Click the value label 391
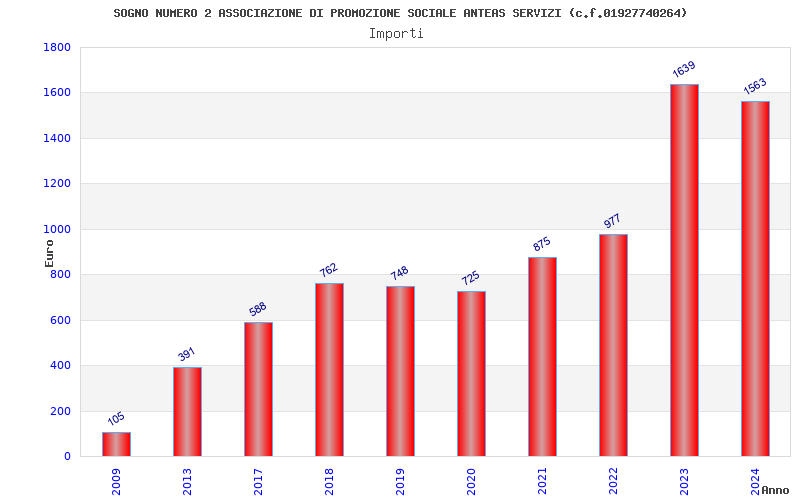 (x=187, y=354)
